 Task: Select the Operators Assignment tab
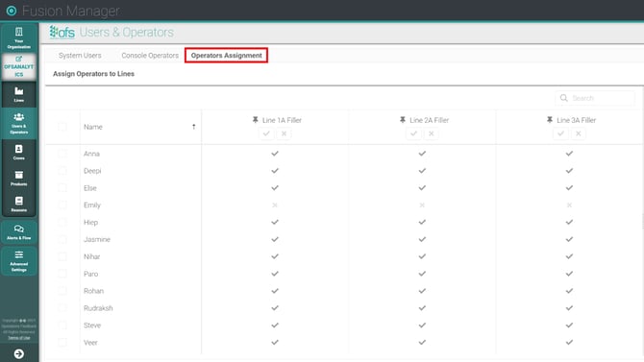click(x=226, y=56)
